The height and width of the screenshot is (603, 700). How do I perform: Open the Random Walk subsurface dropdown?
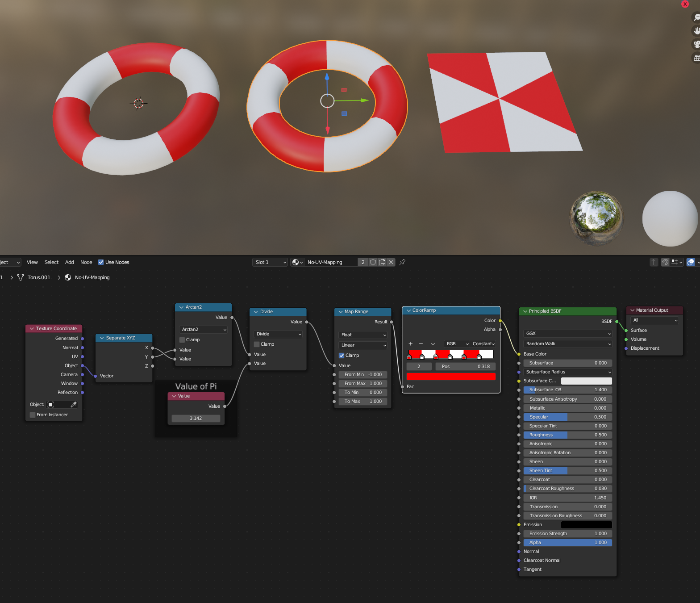point(568,344)
